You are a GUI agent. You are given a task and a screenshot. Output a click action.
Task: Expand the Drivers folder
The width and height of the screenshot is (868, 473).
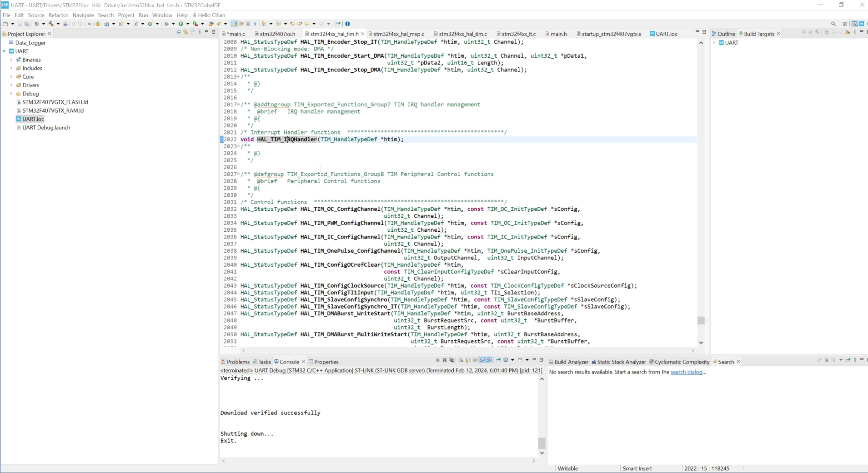click(x=11, y=85)
